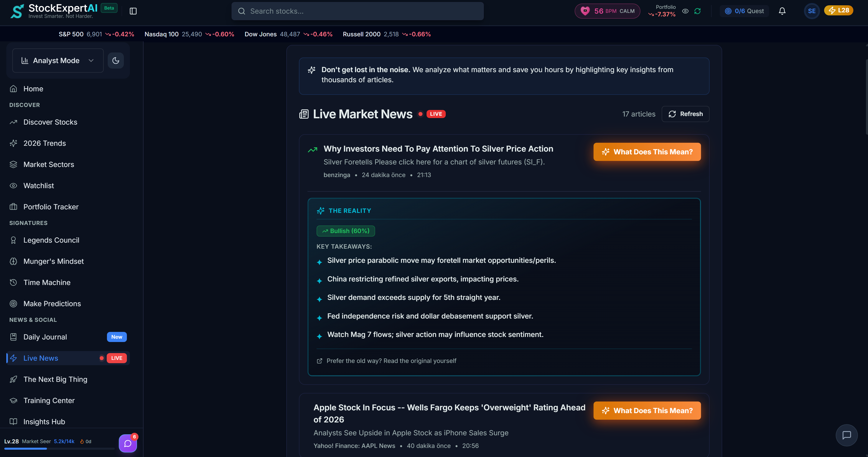The image size is (868, 457).
Task: Hide portfolio value with the eye icon
Action: point(685,11)
